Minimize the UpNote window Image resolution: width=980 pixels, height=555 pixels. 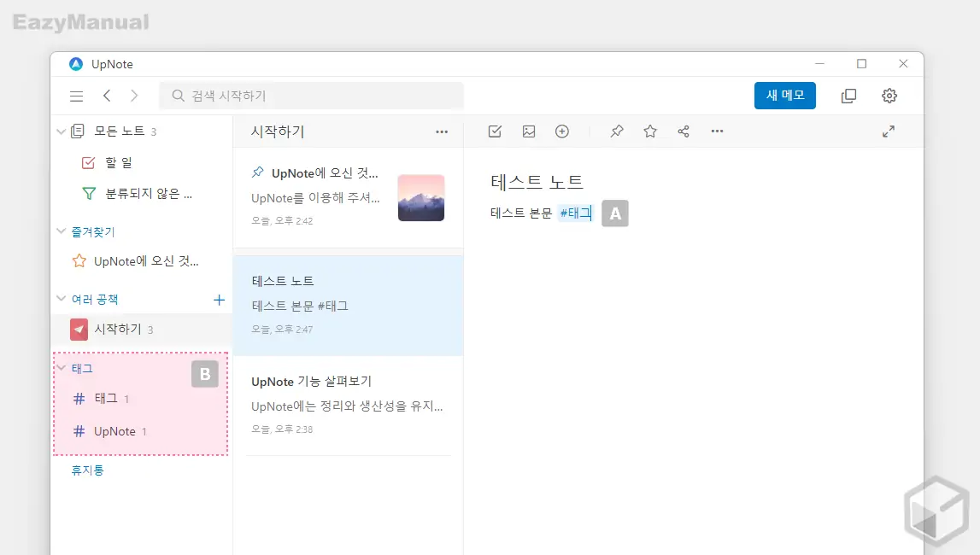tap(819, 64)
